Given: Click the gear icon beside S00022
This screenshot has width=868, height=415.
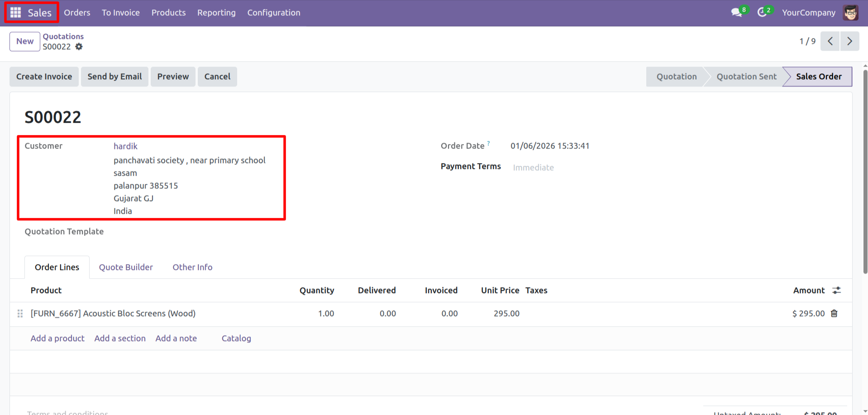Looking at the screenshot, I should [x=79, y=47].
